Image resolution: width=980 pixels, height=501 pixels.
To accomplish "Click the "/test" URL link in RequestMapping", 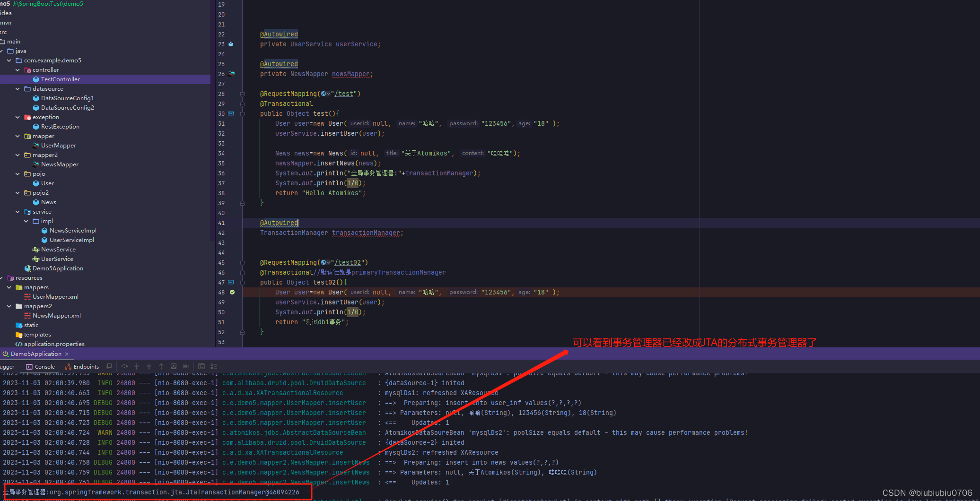I will 344,94.
